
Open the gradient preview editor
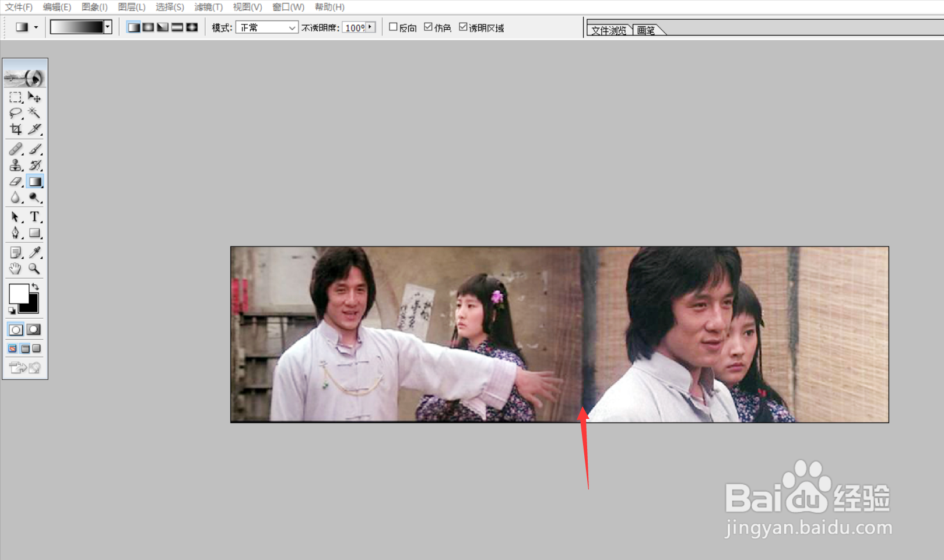pyautogui.click(x=77, y=27)
